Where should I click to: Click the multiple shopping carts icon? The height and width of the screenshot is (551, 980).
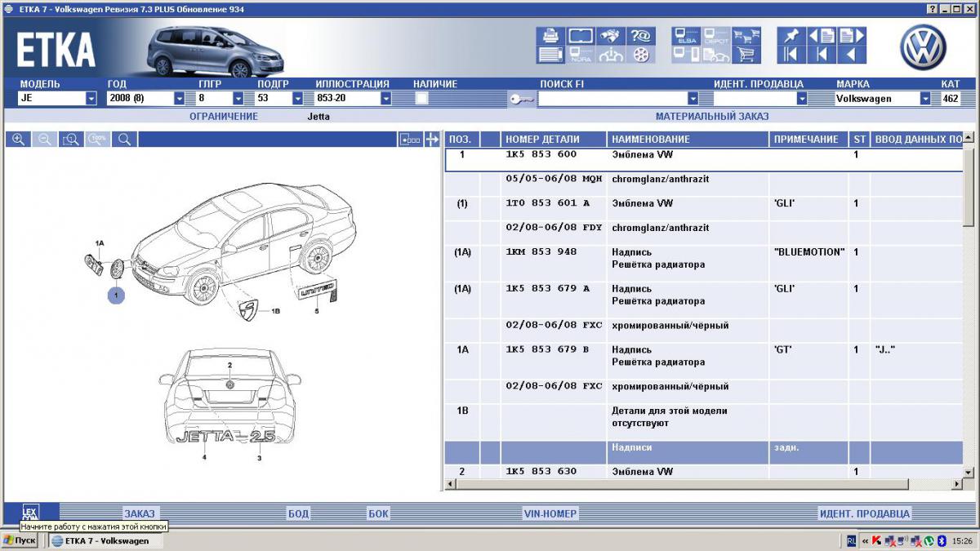(x=746, y=36)
